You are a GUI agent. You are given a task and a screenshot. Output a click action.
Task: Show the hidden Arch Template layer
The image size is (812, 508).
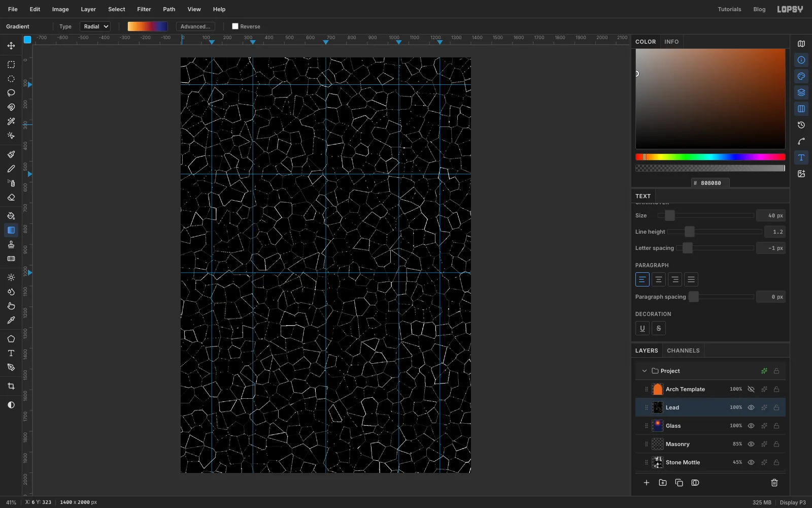tap(751, 389)
